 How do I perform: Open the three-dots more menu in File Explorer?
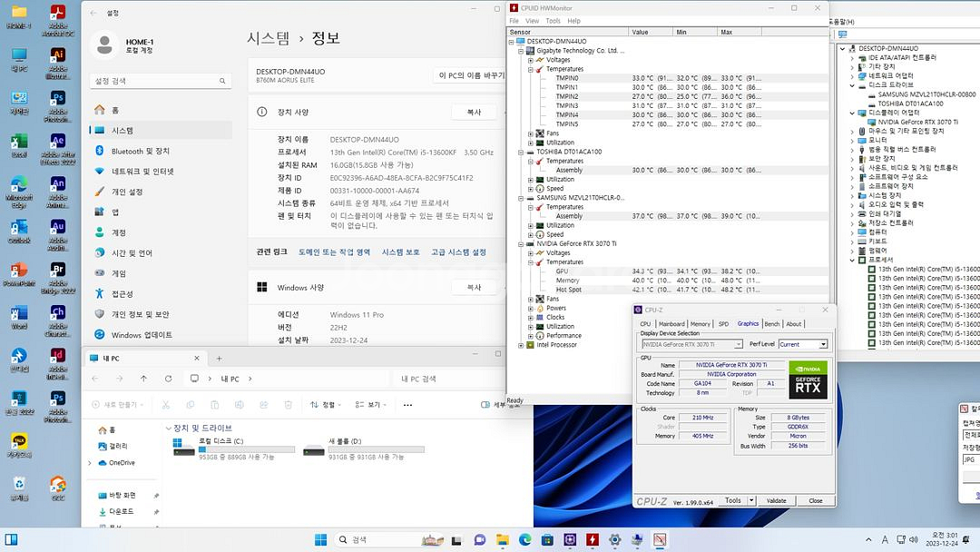(x=407, y=405)
